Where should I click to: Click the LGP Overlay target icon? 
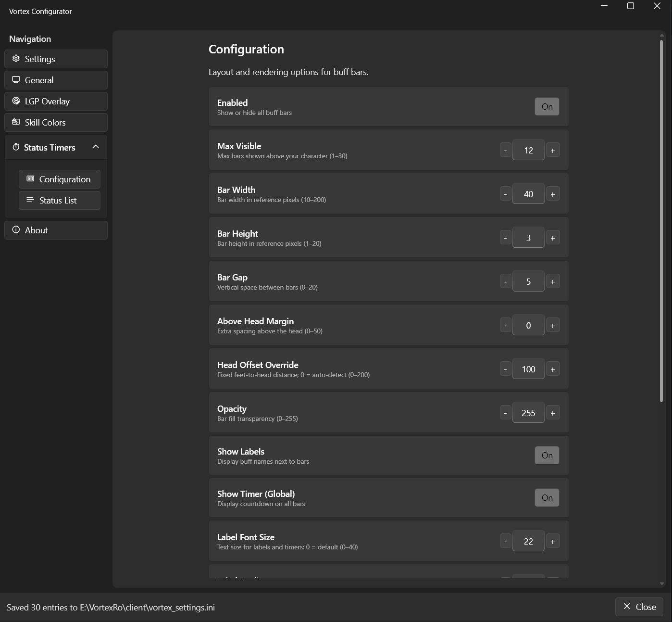pos(16,101)
